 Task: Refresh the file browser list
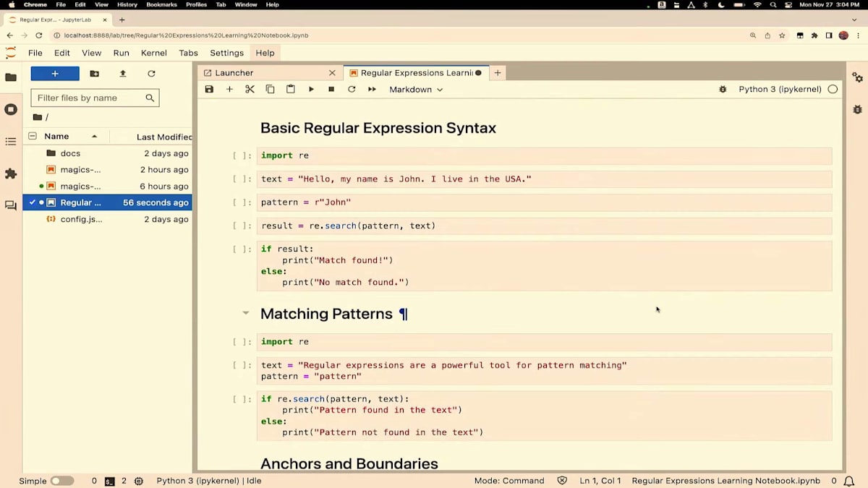pyautogui.click(x=151, y=74)
